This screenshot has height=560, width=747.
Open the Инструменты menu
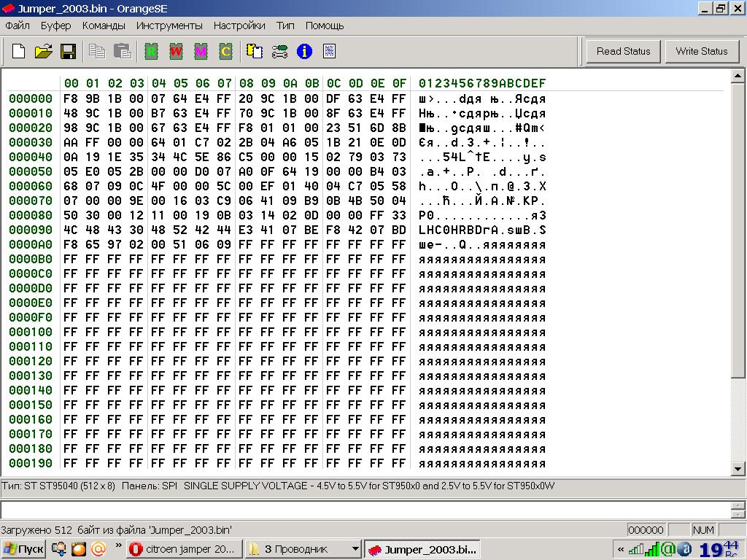tap(169, 26)
